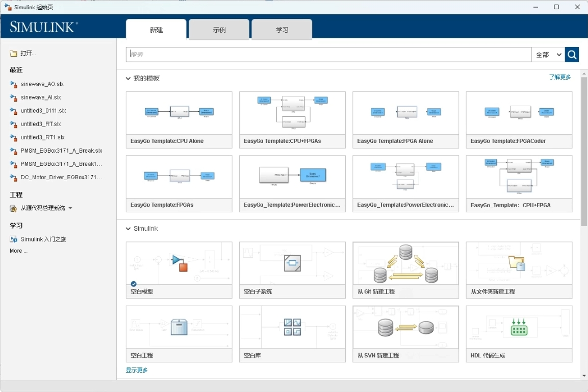Click the blank project template icon
Screen dimensions: 588x392
(179, 327)
